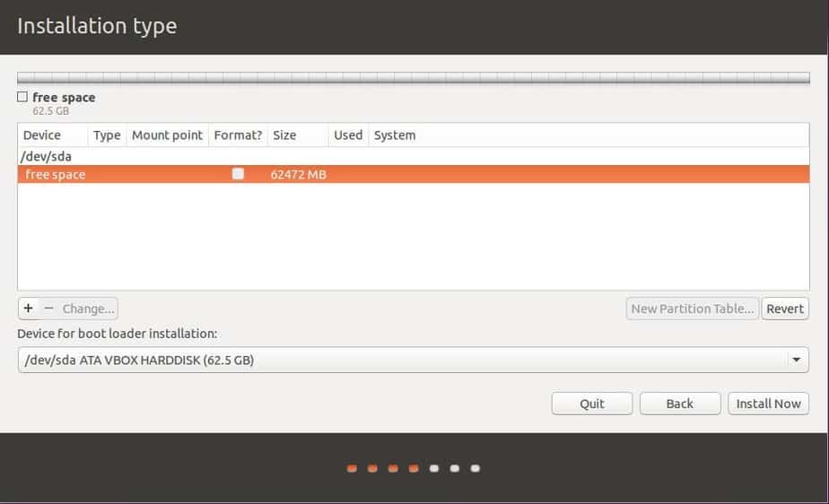Add a new partition with plus icon
Screen dimensions: 829x504
tap(29, 308)
